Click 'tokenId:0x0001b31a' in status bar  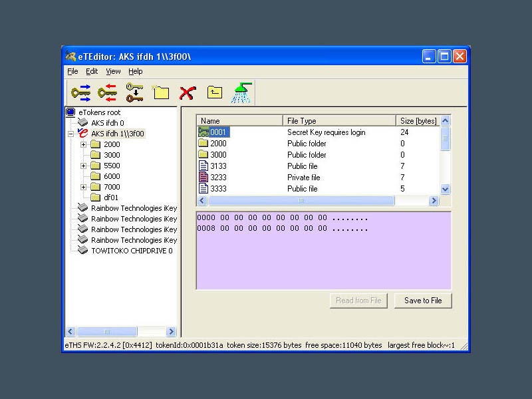[x=190, y=345]
